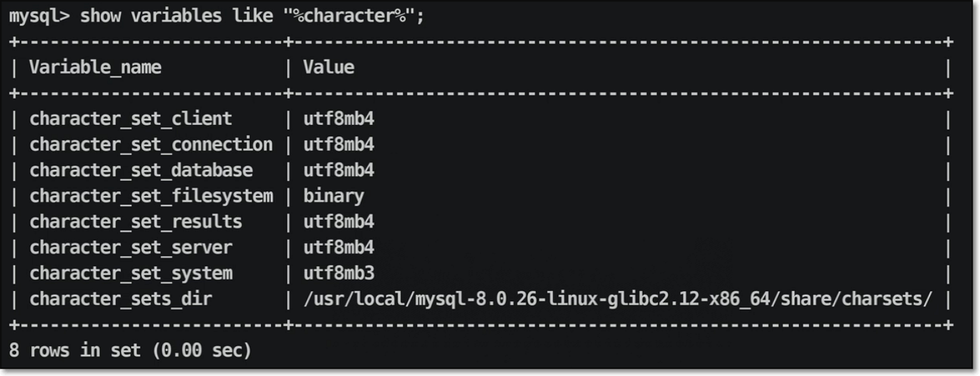This screenshot has height=376, width=980.
Task: Click the character_set_filesystem variable name
Action: (151, 196)
